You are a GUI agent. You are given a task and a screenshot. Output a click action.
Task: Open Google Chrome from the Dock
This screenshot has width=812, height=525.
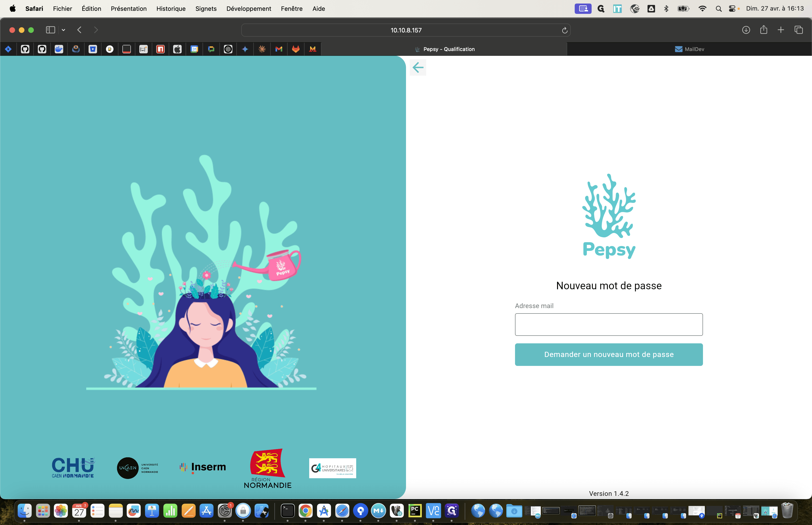pos(306,511)
